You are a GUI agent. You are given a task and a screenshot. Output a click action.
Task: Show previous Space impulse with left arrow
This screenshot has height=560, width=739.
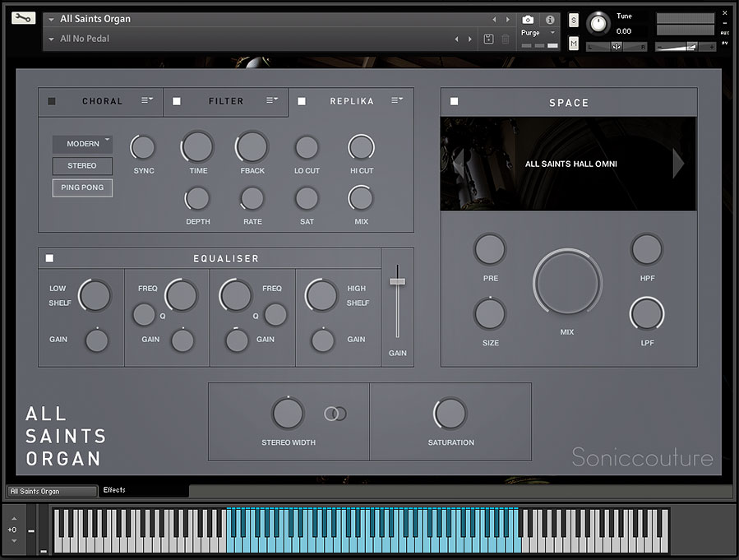pyautogui.click(x=458, y=164)
